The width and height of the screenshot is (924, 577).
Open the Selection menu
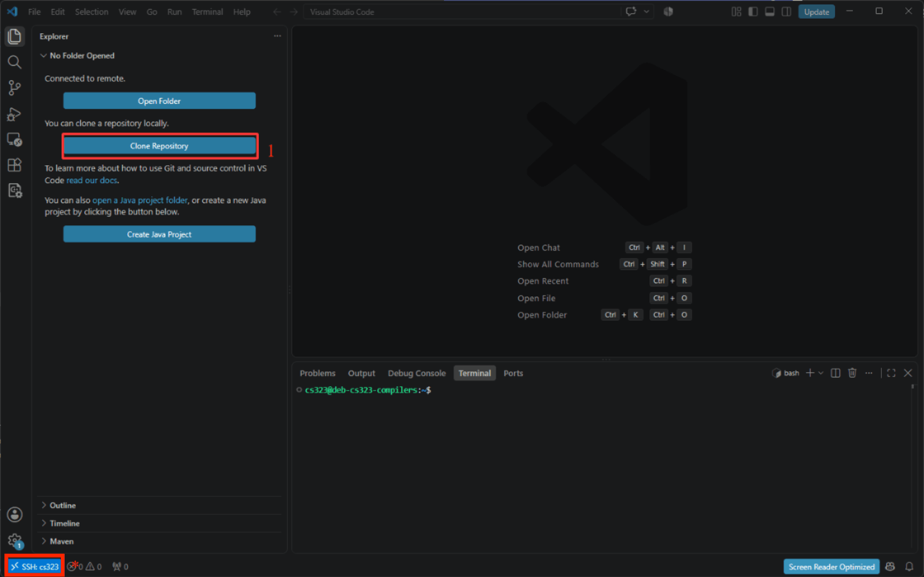click(92, 12)
